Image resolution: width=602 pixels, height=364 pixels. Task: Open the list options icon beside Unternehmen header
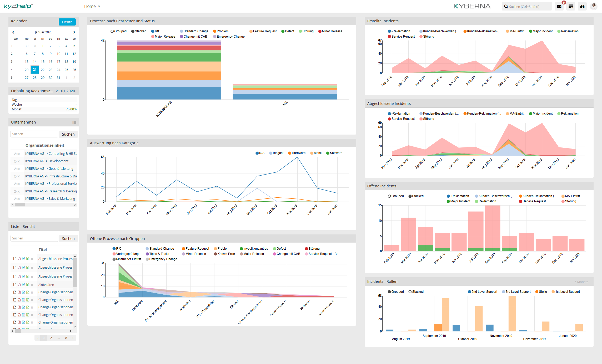pos(74,122)
